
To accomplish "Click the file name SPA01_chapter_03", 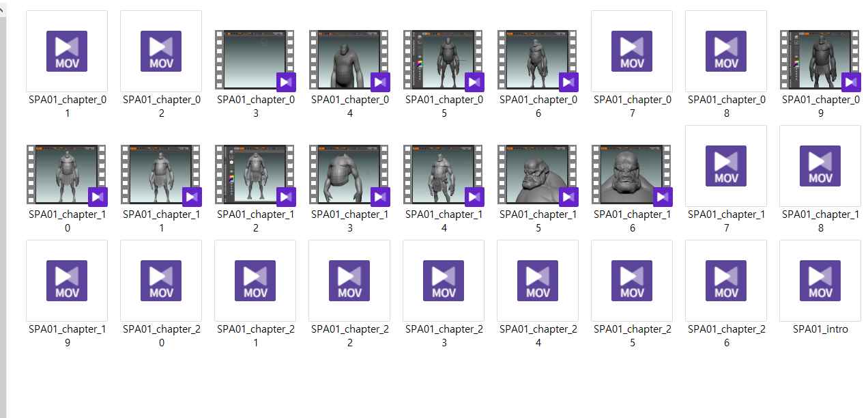I will click(255, 107).
